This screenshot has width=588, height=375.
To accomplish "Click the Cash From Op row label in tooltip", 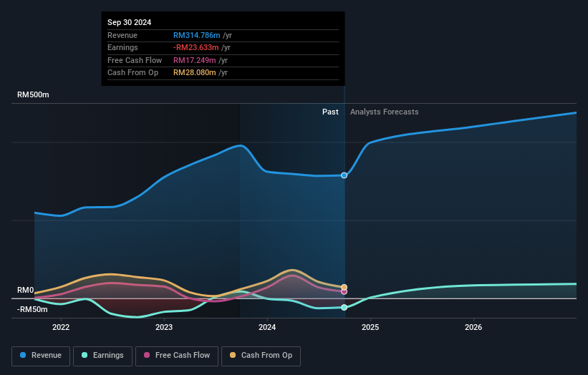I will [132, 73].
